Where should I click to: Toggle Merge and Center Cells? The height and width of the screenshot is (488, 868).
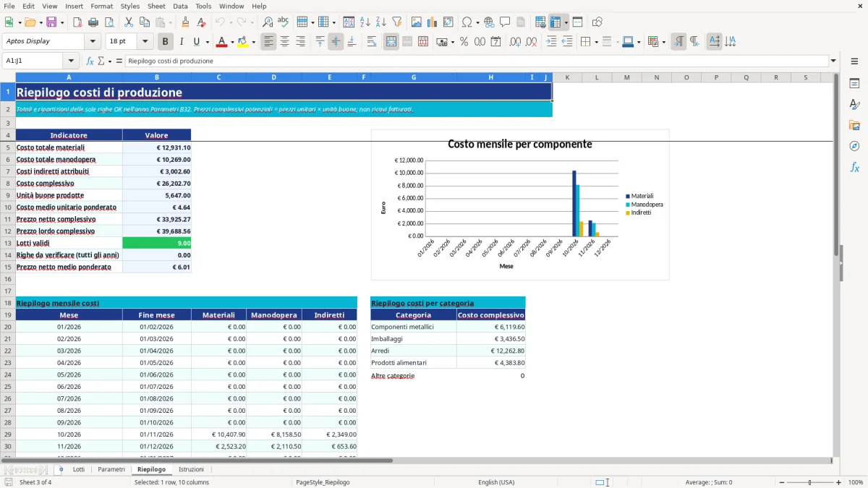pos(391,42)
